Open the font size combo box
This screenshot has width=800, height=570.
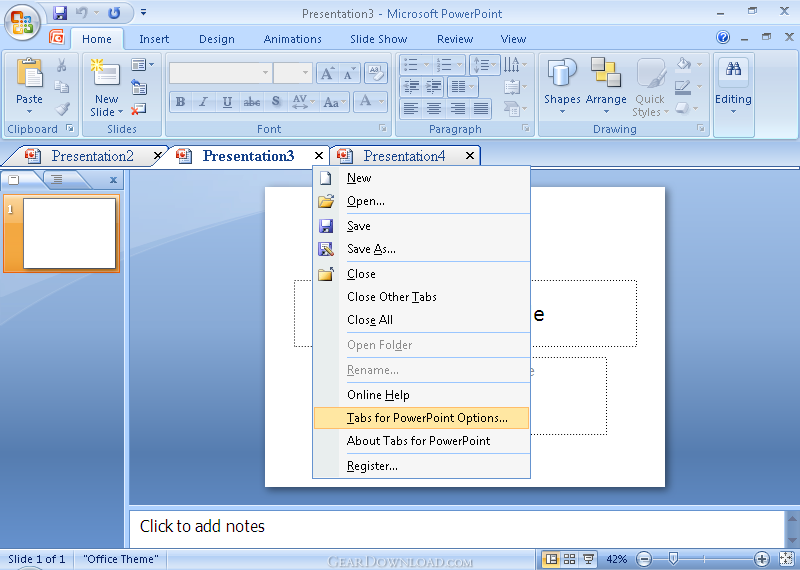click(x=292, y=73)
